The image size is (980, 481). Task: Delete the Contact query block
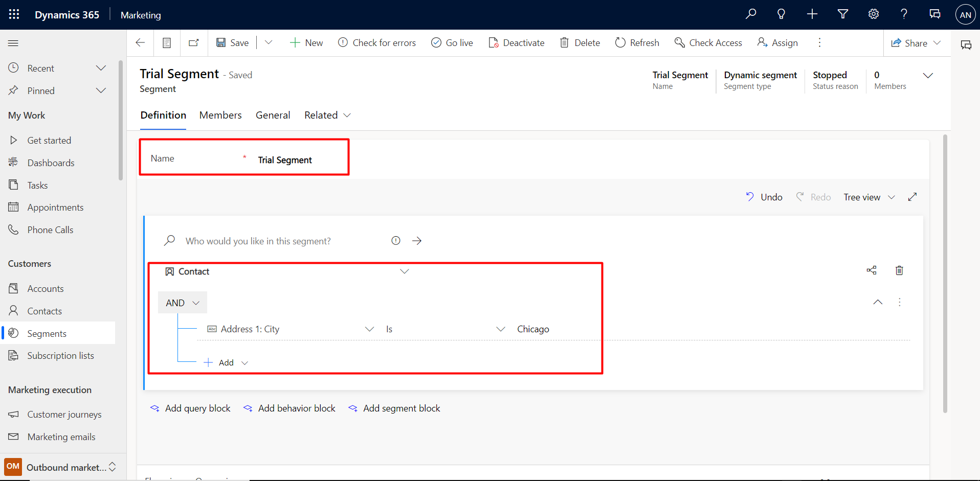[899, 270]
